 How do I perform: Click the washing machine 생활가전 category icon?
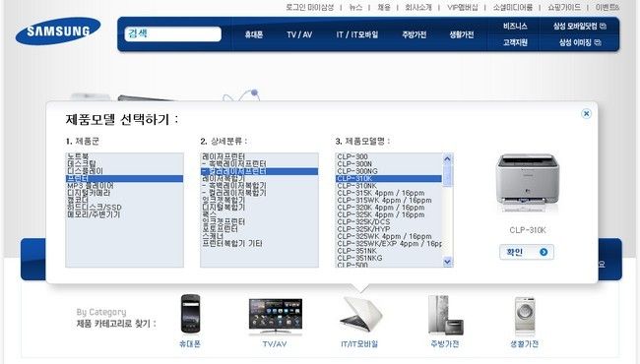point(525,316)
